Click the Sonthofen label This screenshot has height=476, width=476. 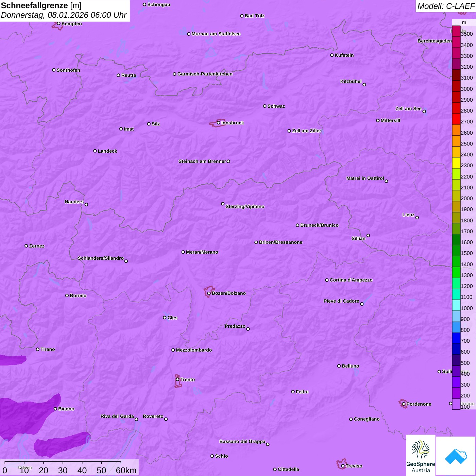[x=69, y=70]
